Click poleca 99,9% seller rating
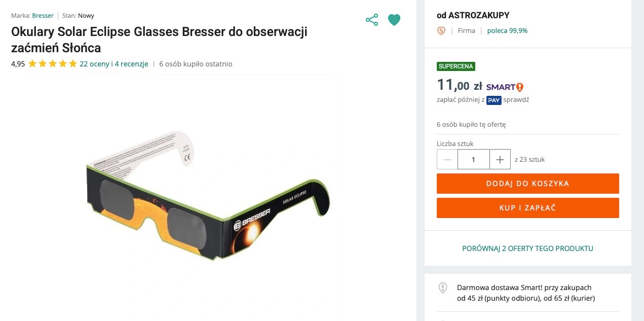The image size is (644, 321). pyautogui.click(x=507, y=30)
